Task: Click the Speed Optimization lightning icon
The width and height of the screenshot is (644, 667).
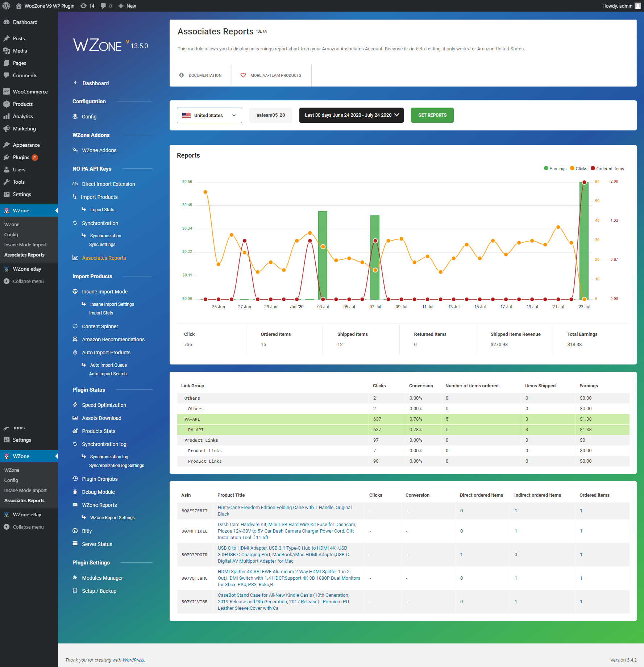Action: (x=75, y=405)
